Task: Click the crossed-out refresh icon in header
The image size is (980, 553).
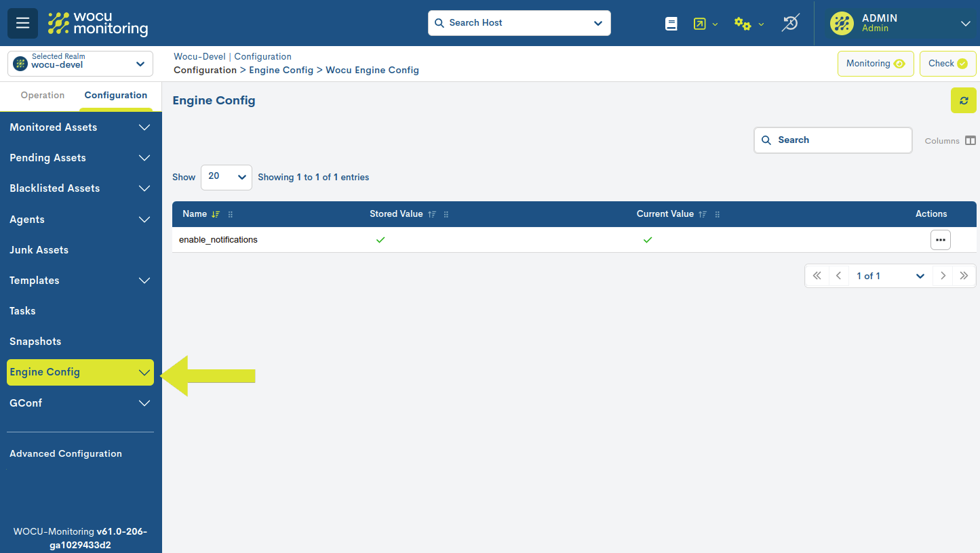Action: 790,23
